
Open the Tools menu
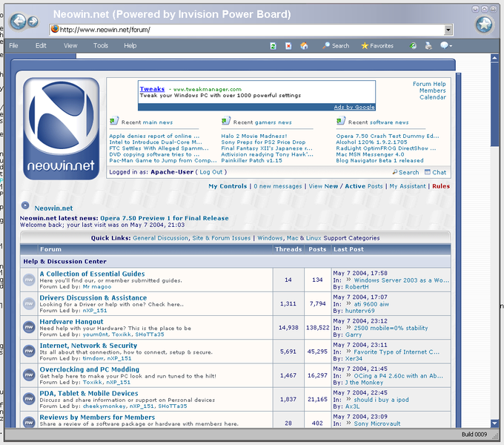[101, 46]
